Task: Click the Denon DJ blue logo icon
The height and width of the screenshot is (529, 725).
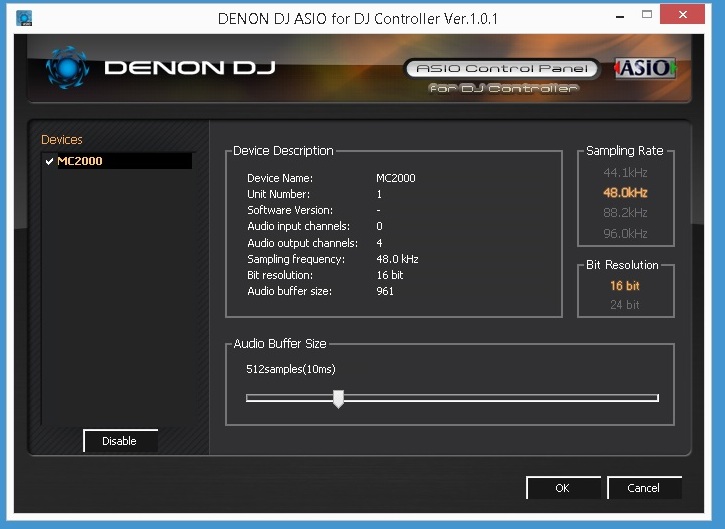Action: 67,69
